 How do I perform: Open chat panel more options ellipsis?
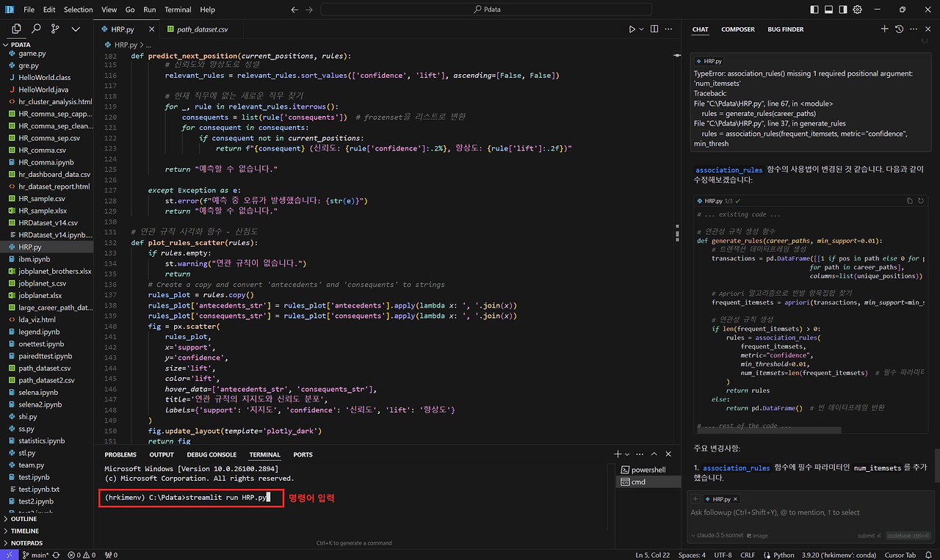coord(913,29)
